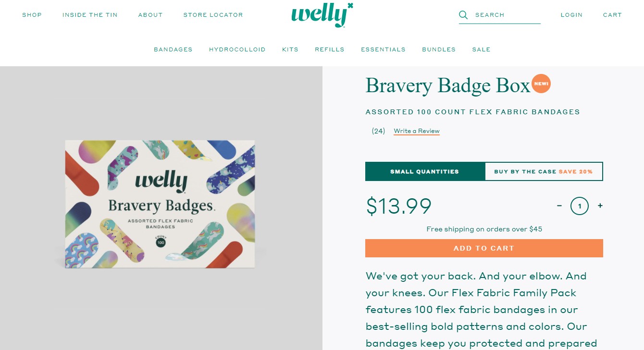The image size is (644, 350).
Task: View the Kits category
Action: coord(290,49)
